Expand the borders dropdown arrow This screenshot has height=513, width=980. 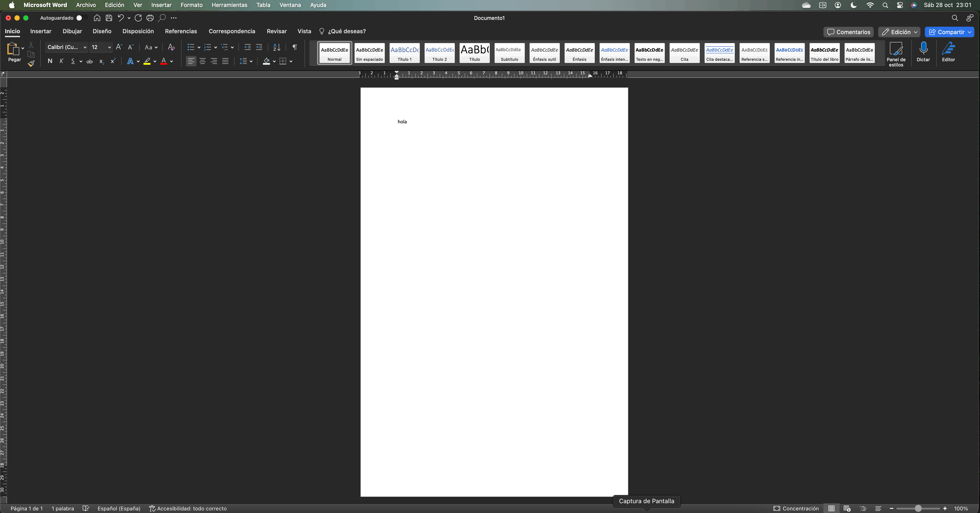pyautogui.click(x=291, y=61)
